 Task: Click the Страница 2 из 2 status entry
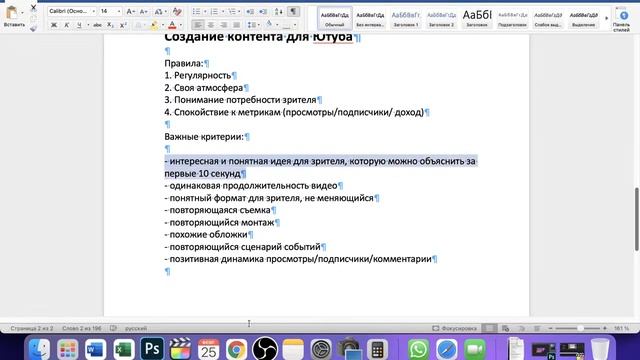[32, 328]
